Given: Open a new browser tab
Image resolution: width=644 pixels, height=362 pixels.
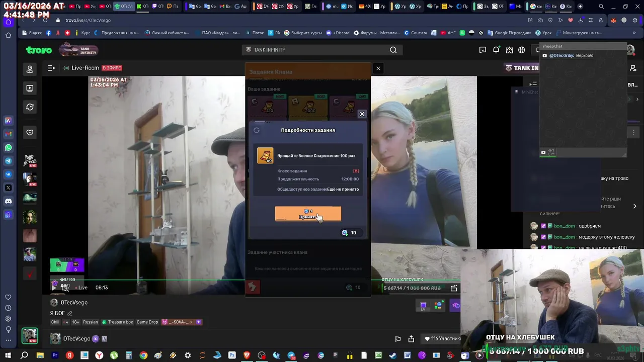Looking at the screenshot, I should pos(580,7).
